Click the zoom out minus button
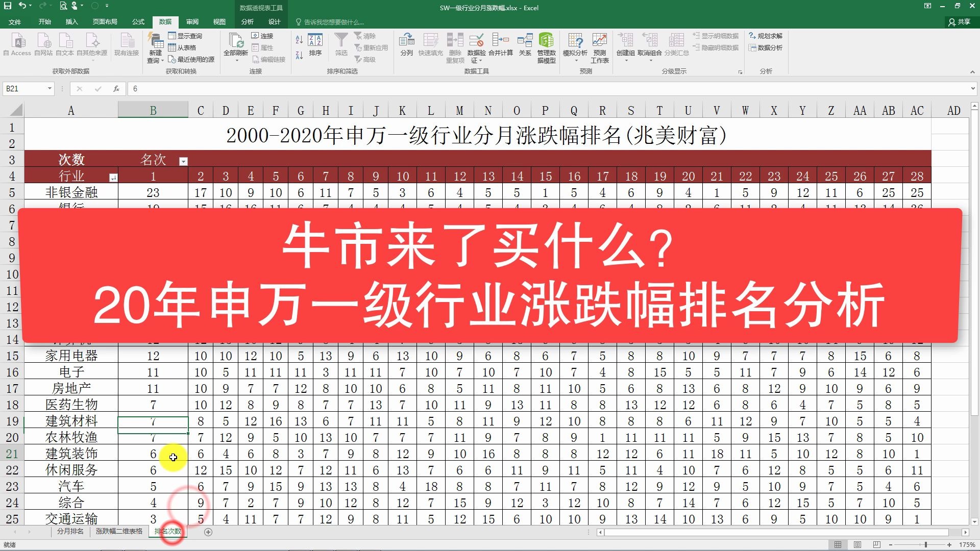The height and width of the screenshot is (551, 980). point(891,545)
